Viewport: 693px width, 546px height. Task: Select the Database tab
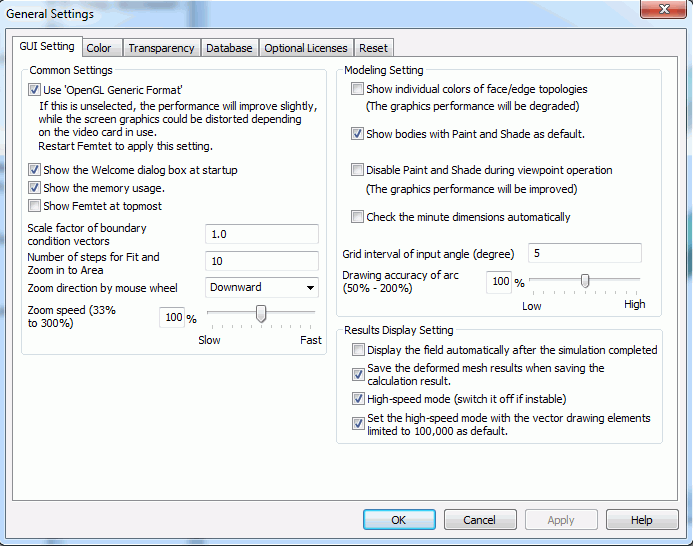tap(229, 48)
